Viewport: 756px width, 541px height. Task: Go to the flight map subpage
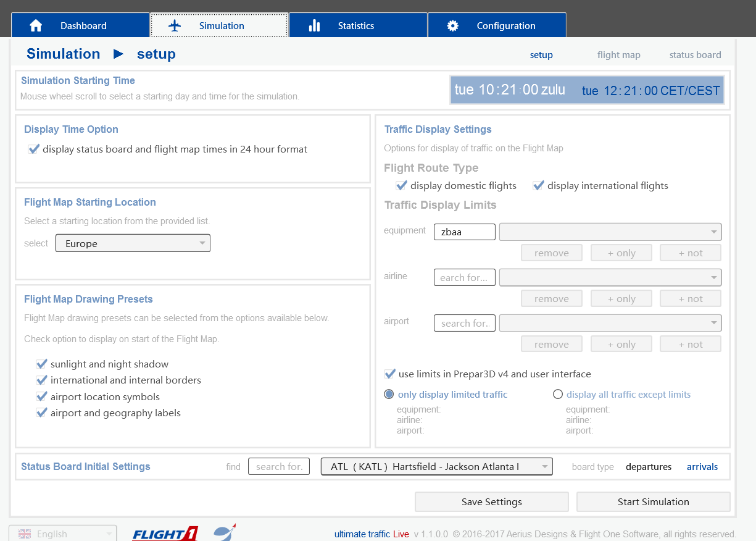[619, 55]
